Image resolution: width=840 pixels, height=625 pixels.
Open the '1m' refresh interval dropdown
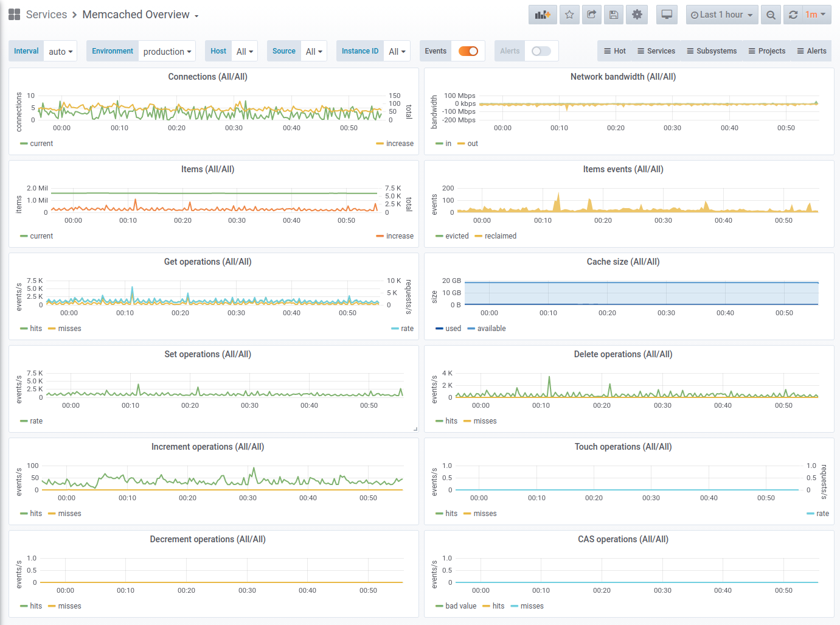817,15
